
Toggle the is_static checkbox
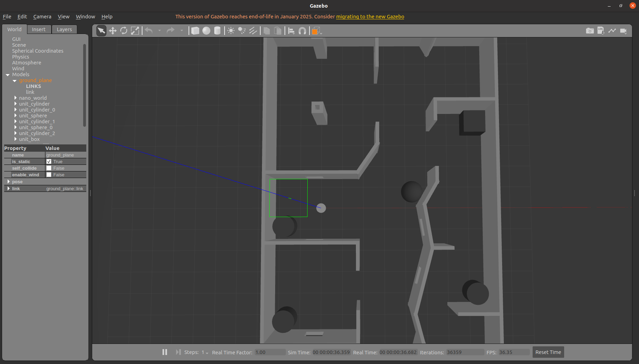(49, 161)
